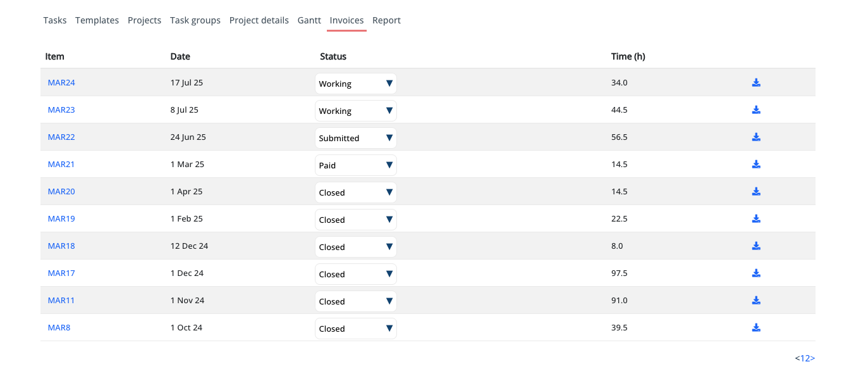The height and width of the screenshot is (376, 868).
Task: Download the MAR11 invoice
Action: click(x=755, y=301)
